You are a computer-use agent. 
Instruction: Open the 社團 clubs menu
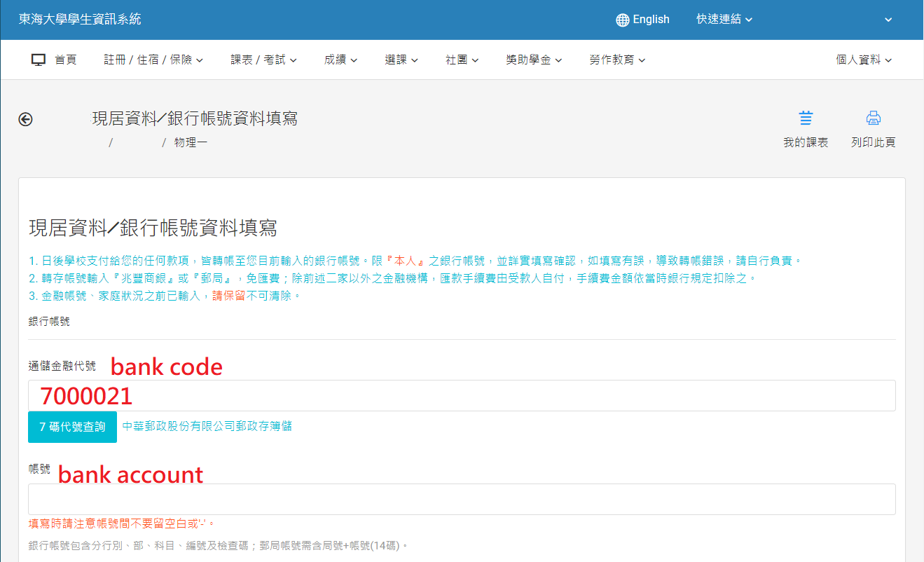462,60
